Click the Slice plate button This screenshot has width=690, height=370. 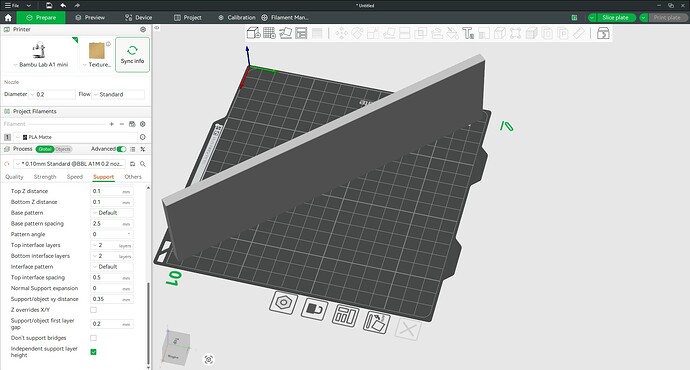(x=615, y=18)
